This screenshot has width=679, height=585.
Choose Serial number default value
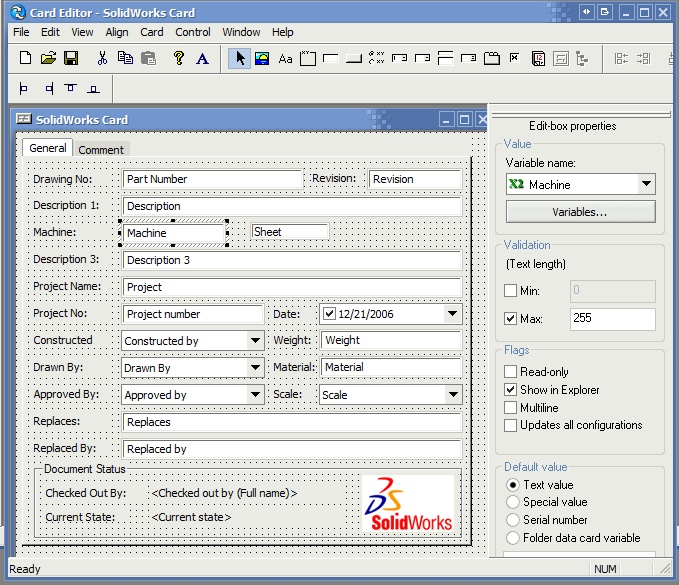pos(513,520)
